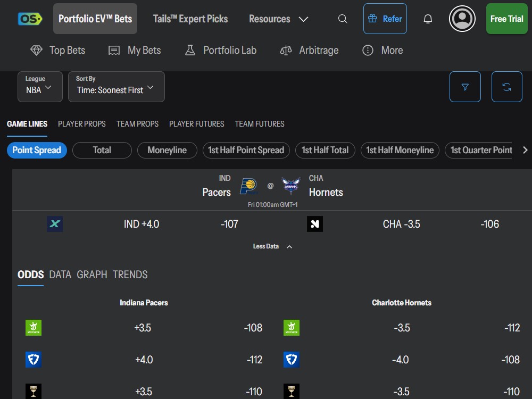
Task: Start a Free Trial
Action: 506,18
